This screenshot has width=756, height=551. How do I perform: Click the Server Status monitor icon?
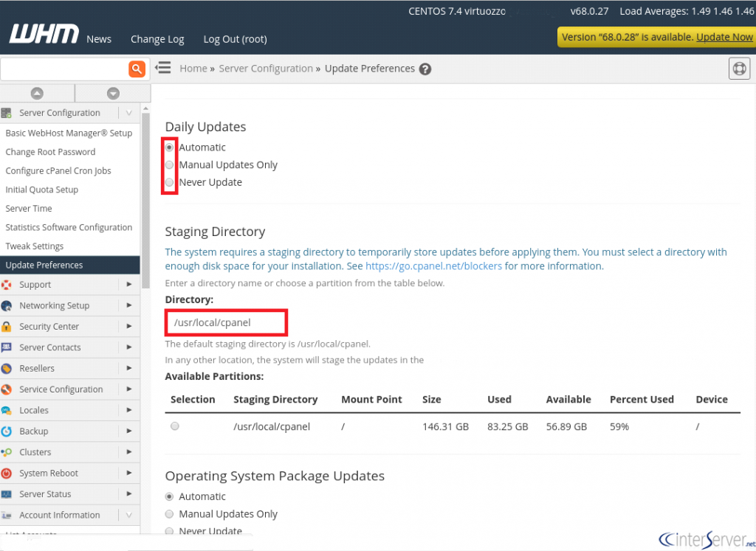click(x=6, y=494)
